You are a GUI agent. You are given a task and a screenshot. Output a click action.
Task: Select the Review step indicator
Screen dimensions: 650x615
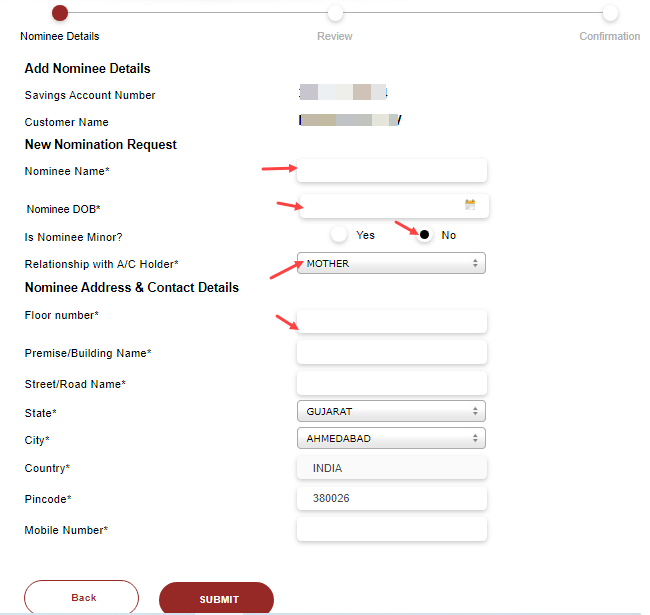(x=335, y=13)
